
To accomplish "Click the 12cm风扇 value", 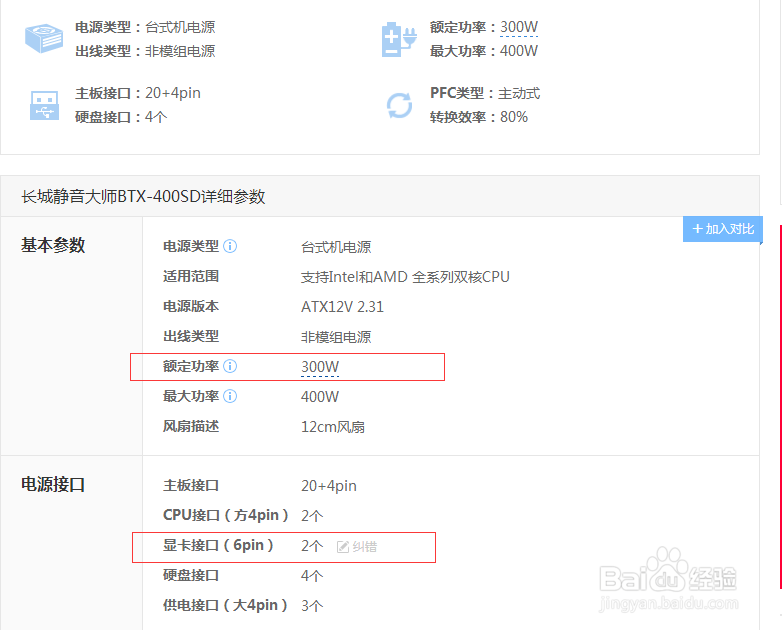I will (x=333, y=427).
